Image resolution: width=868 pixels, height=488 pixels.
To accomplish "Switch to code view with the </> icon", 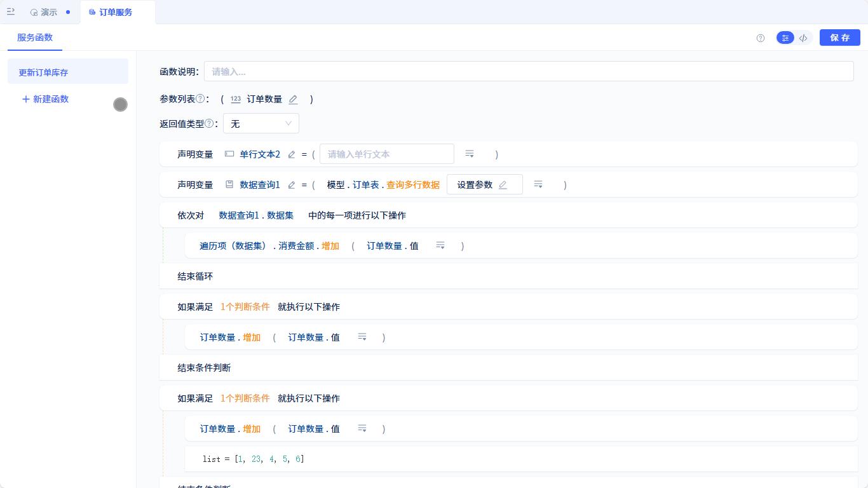I will pos(803,37).
